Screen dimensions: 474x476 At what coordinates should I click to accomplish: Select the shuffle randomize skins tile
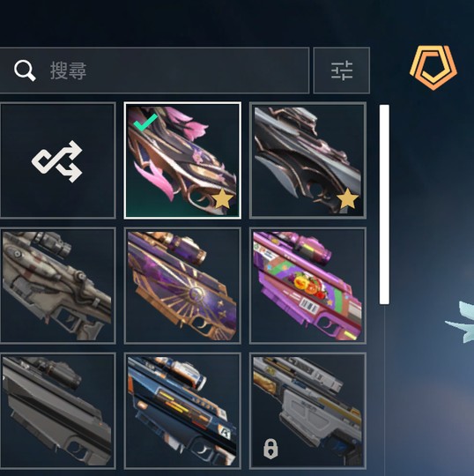tap(57, 160)
